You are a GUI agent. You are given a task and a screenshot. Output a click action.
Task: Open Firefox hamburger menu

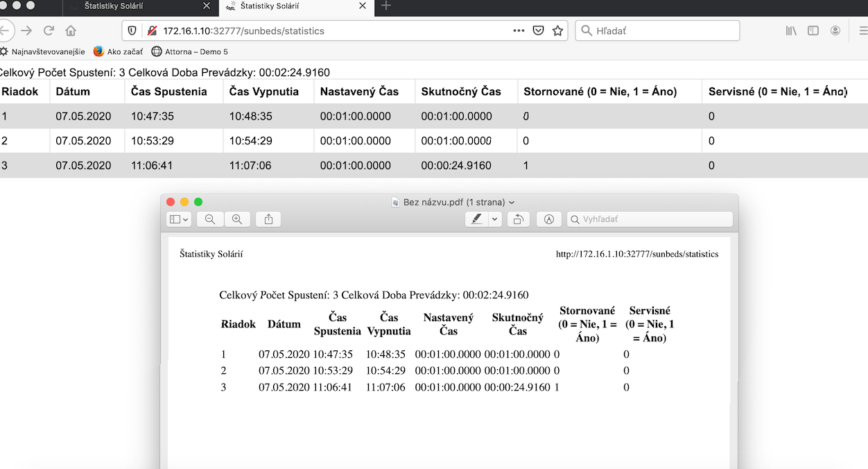point(862,31)
